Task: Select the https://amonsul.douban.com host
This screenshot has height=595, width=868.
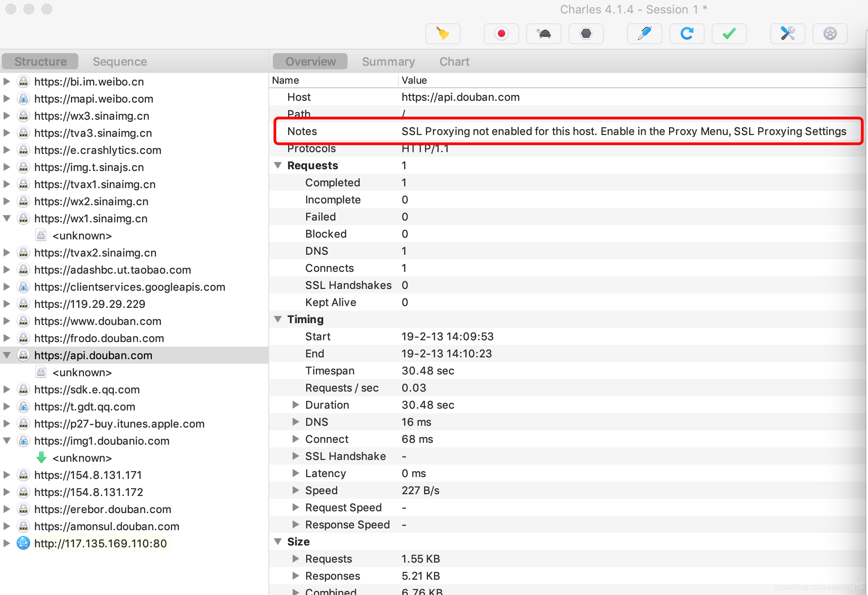Action: point(107,526)
